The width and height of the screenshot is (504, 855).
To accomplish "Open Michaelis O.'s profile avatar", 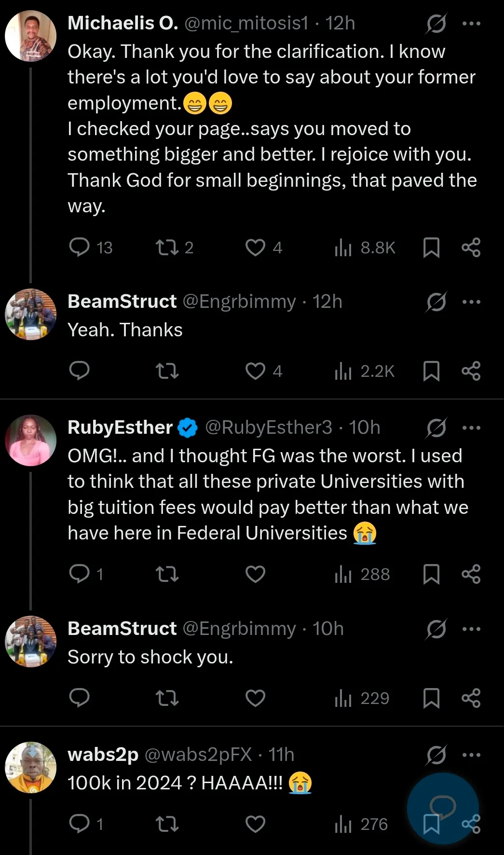I will pyautogui.click(x=31, y=36).
